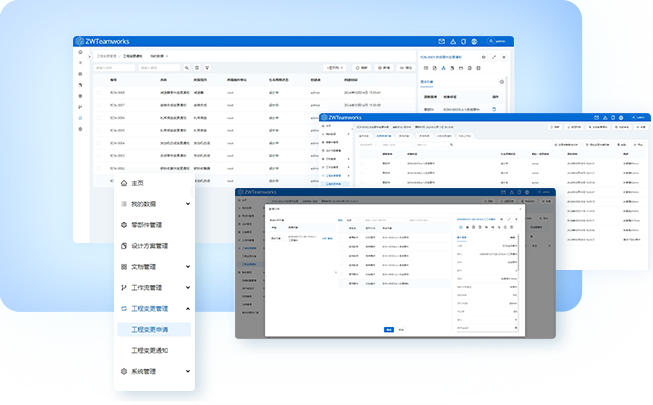Screen dimensions: 653x405
Task: Select 工程变更申请 in the sidebar menu
Action: pos(152,329)
